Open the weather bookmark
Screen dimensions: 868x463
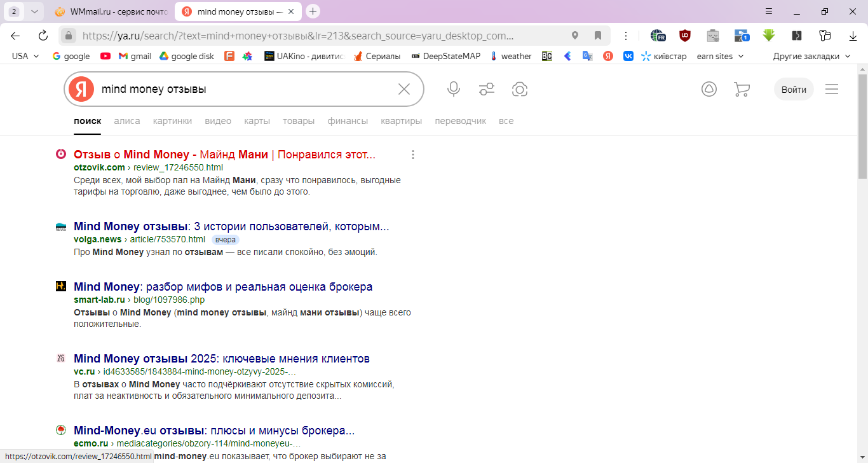tap(511, 56)
